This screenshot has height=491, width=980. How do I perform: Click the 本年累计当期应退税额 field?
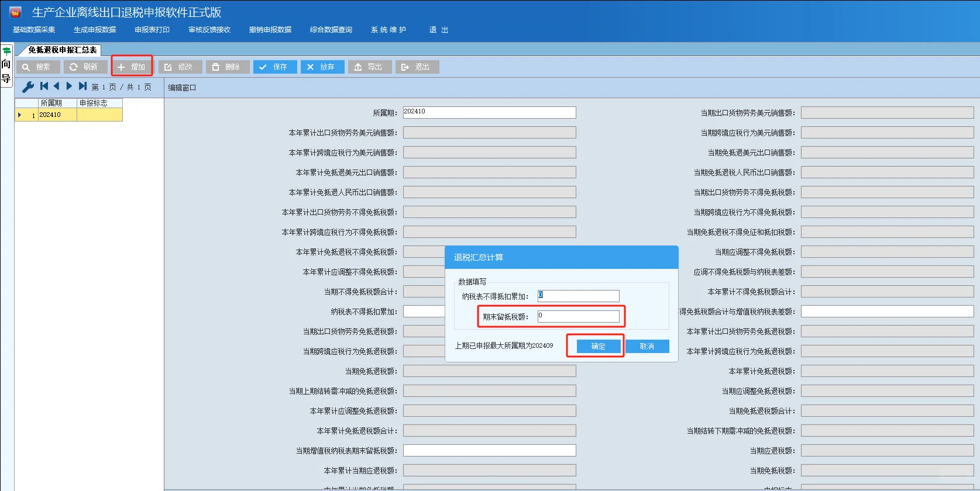tap(490, 470)
